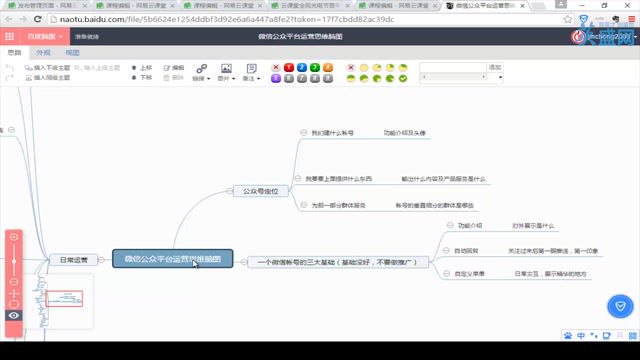Open the apps grid menu icon

pyautogui.click(x=9, y=36)
